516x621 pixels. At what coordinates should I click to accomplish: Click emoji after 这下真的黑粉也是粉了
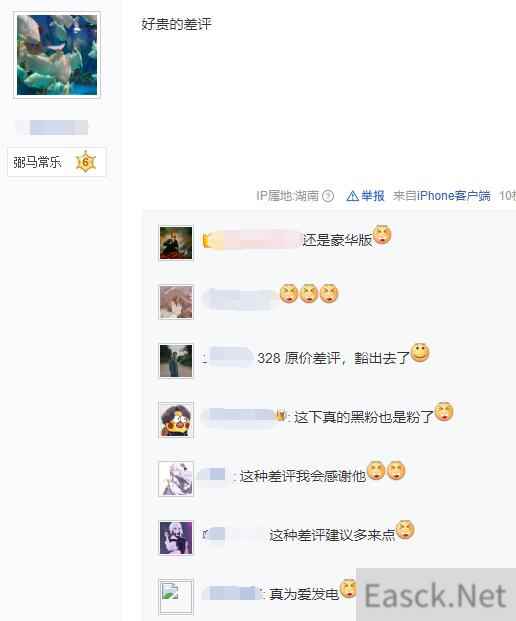click(444, 411)
